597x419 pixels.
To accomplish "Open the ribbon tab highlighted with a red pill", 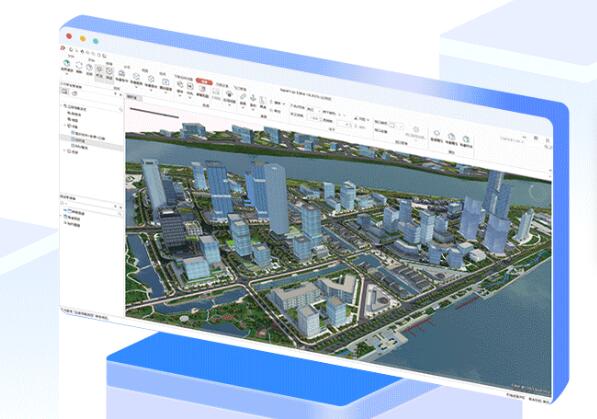I will (204, 82).
